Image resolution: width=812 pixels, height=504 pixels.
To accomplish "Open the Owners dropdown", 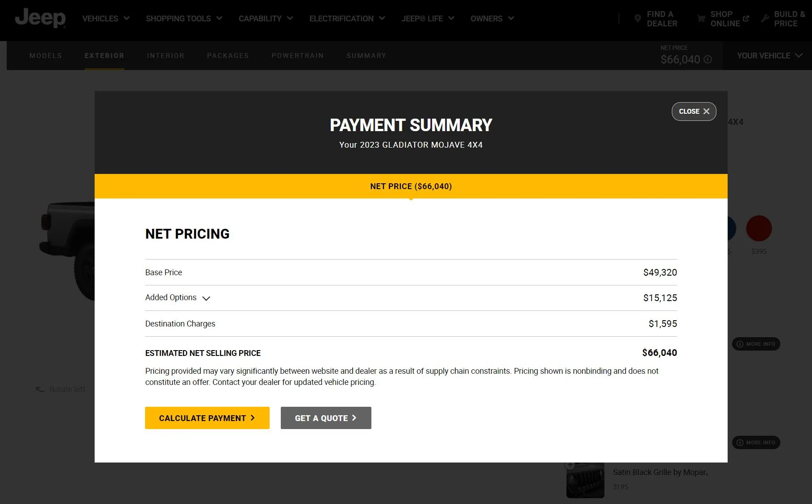I will click(x=492, y=18).
